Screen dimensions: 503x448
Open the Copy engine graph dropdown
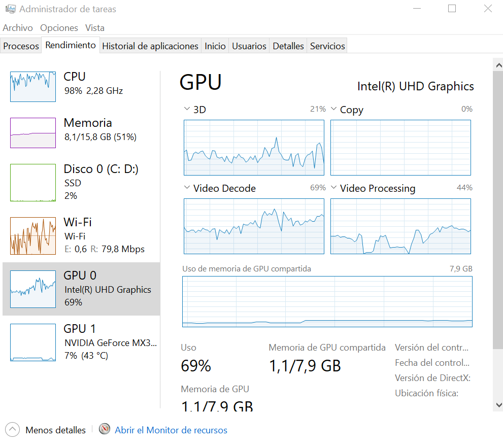[333, 109]
